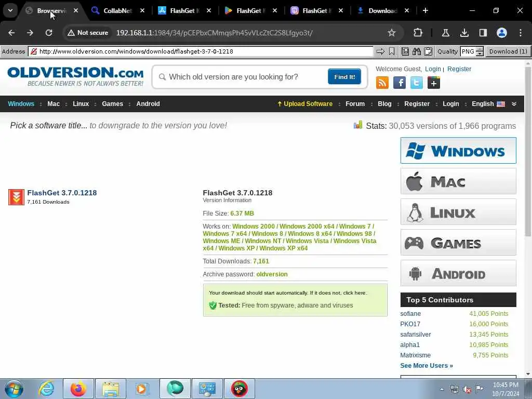This screenshot has width=532, height=399.
Task: Open contributor PKO17's profile
Action: [x=410, y=324]
